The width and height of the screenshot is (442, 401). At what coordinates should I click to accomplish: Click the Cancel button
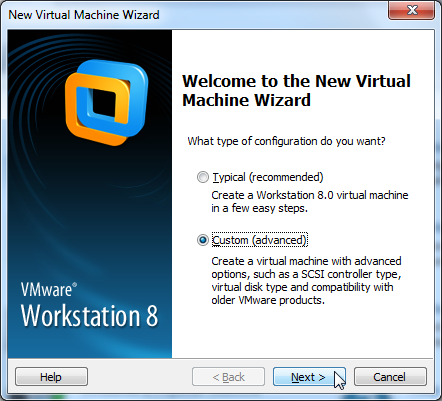390,377
